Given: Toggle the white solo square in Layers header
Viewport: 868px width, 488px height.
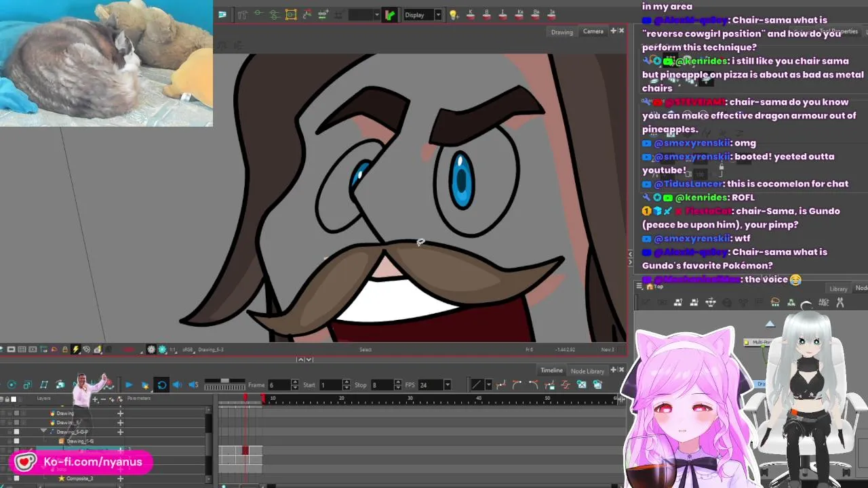Looking at the screenshot, I should coord(14,399).
